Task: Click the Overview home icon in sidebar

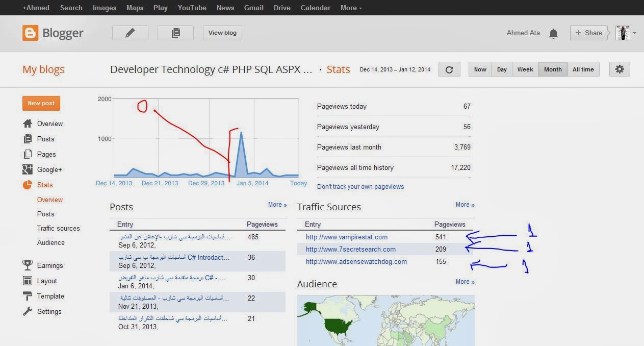Action: click(x=28, y=123)
